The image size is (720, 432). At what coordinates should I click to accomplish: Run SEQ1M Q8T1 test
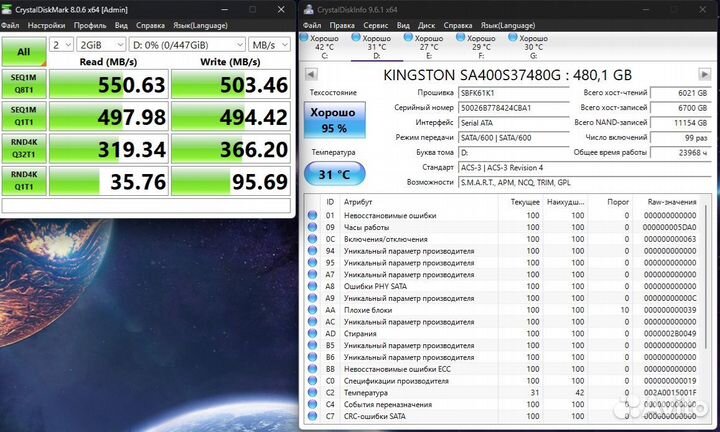pyautogui.click(x=24, y=84)
